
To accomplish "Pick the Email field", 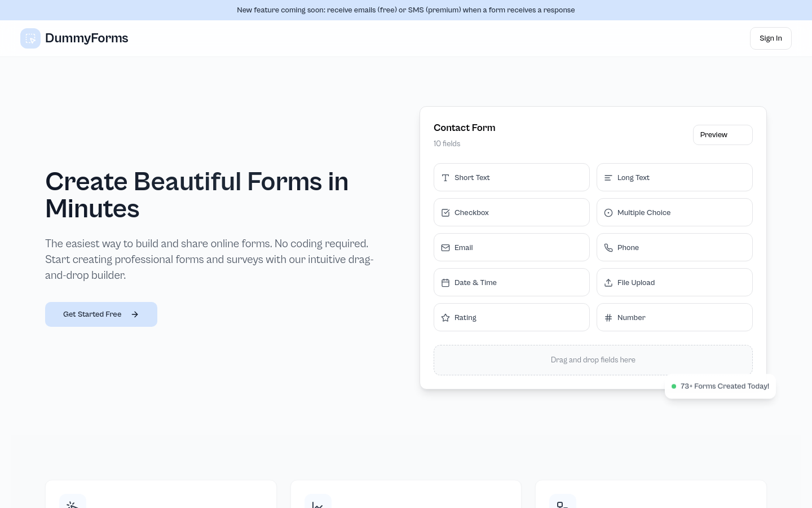I will click(511, 247).
